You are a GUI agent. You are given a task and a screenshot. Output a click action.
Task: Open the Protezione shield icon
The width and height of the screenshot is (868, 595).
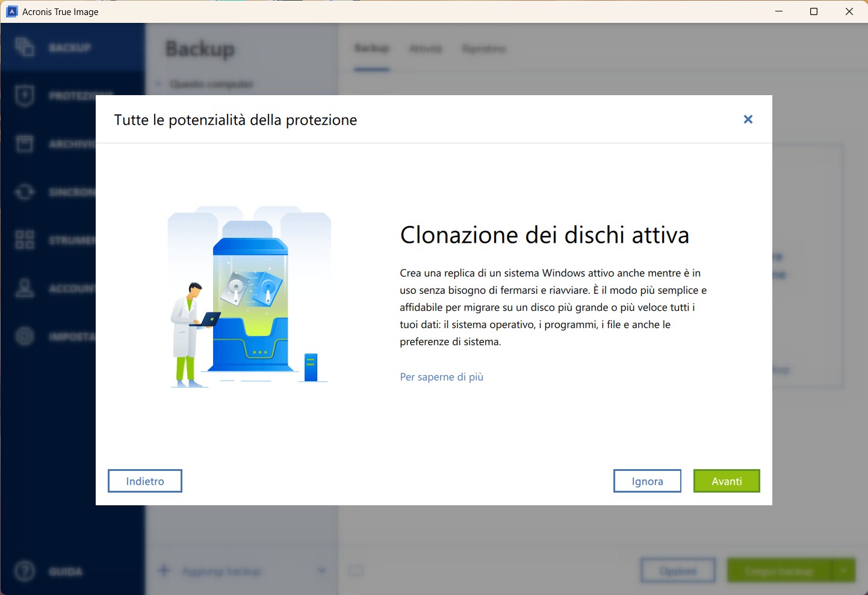coord(25,95)
